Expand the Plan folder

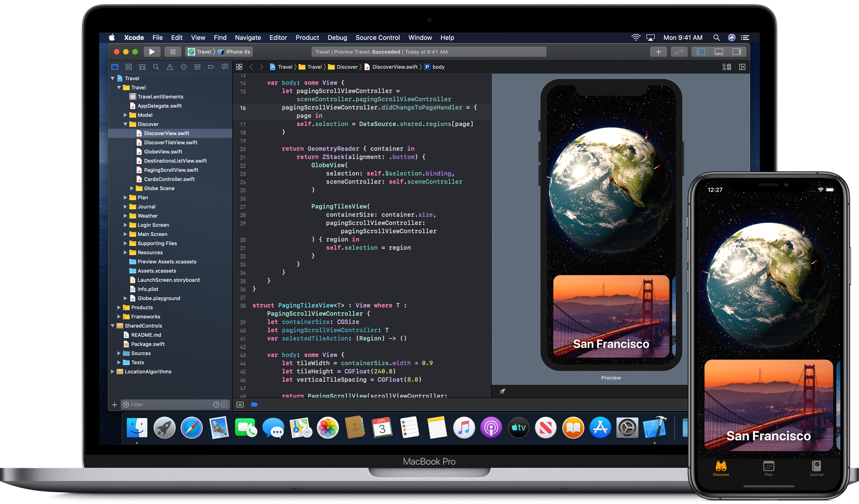[125, 197]
